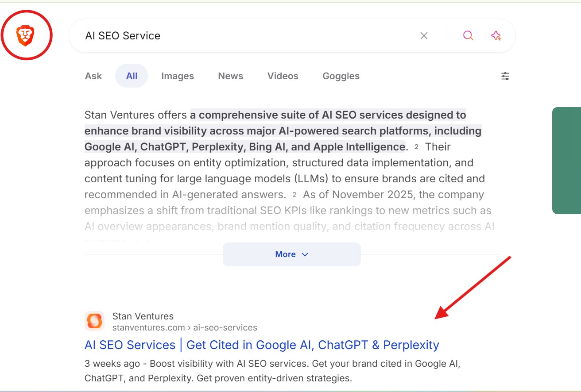Image resolution: width=581 pixels, height=392 pixels.
Task: Click the citation 2 after the LLM sentence
Action: 296,195
